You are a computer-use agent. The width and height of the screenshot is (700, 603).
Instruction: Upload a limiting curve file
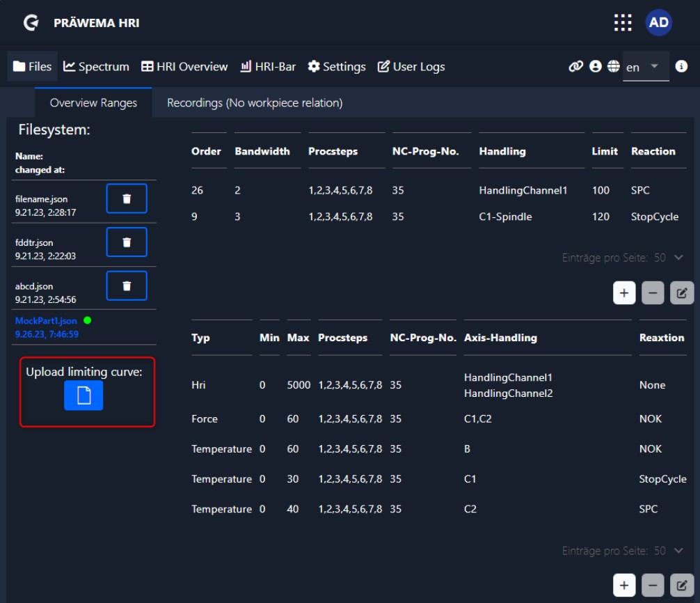click(x=83, y=396)
